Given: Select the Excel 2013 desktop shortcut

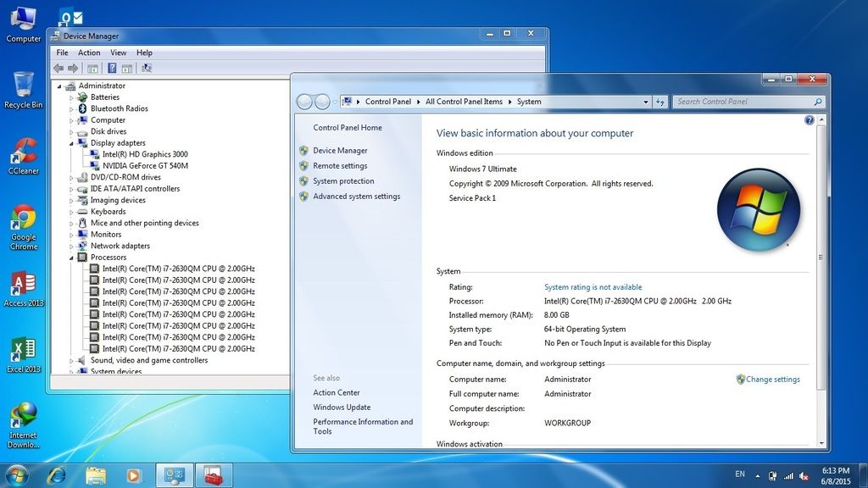Looking at the screenshot, I should (x=23, y=355).
